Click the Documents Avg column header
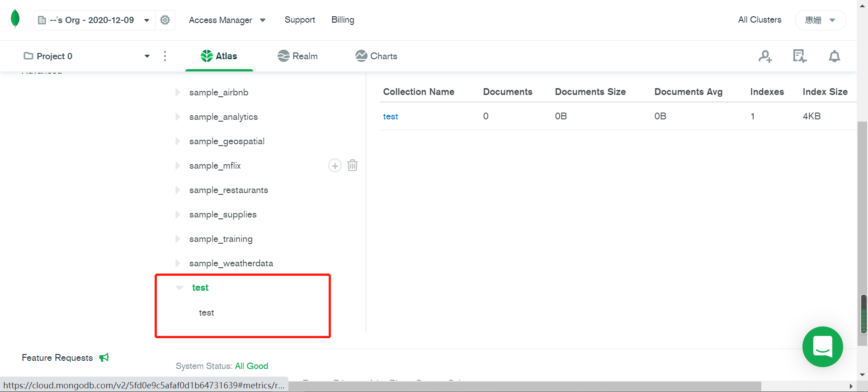Viewport: 868px width, 392px height. (x=689, y=92)
